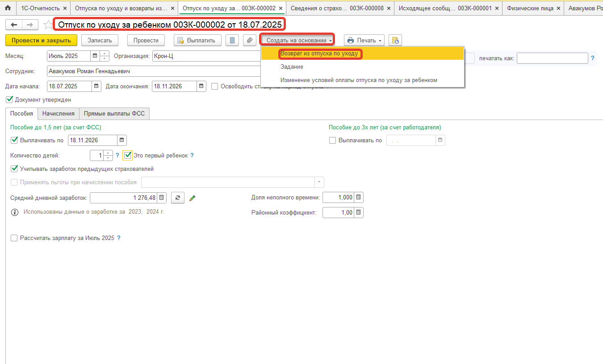The height and width of the screenshot is (364, 603).
Task: Expand the benefits exemption combo box arrow
Action: (x=319, y=182)
